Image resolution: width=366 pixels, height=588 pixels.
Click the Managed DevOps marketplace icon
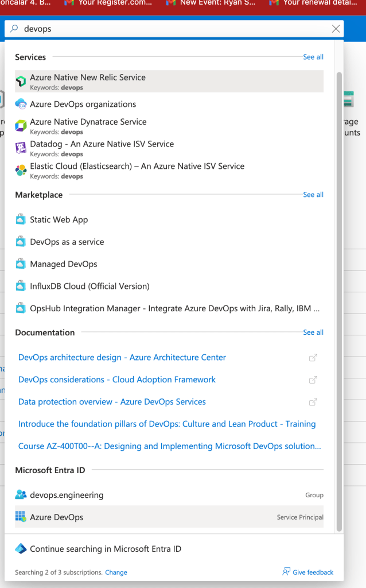(x=21, y=264)
